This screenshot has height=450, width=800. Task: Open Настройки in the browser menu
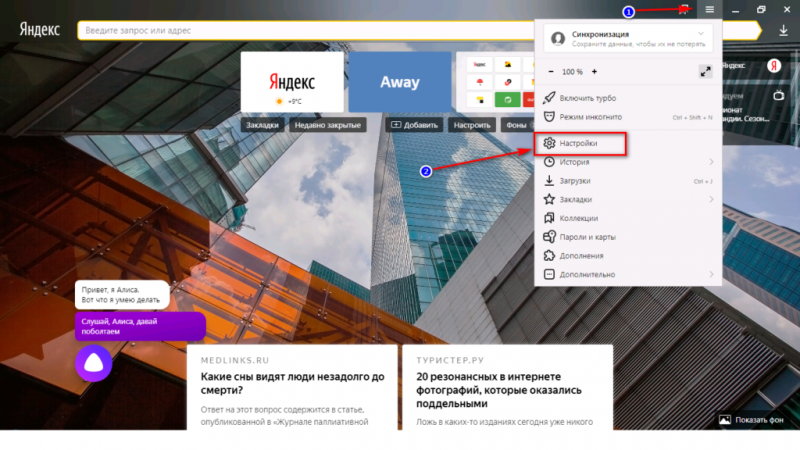(580, 143)
